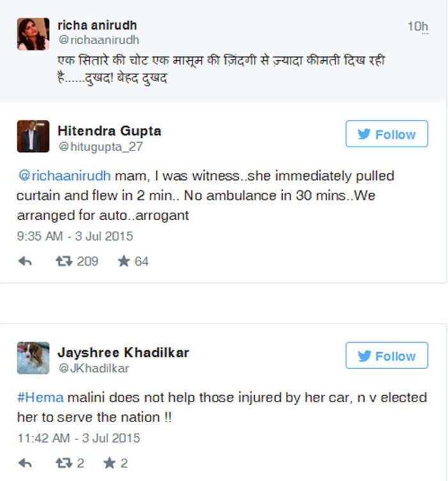Reply to Jayshree Khadilkar's tweet

(x=25, y=463)
